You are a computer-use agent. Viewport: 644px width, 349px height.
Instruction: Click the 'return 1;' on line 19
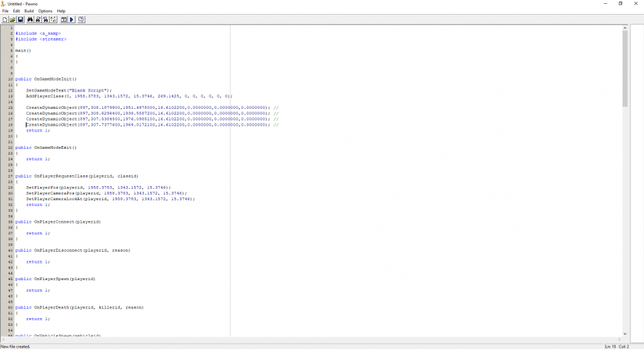38,131
